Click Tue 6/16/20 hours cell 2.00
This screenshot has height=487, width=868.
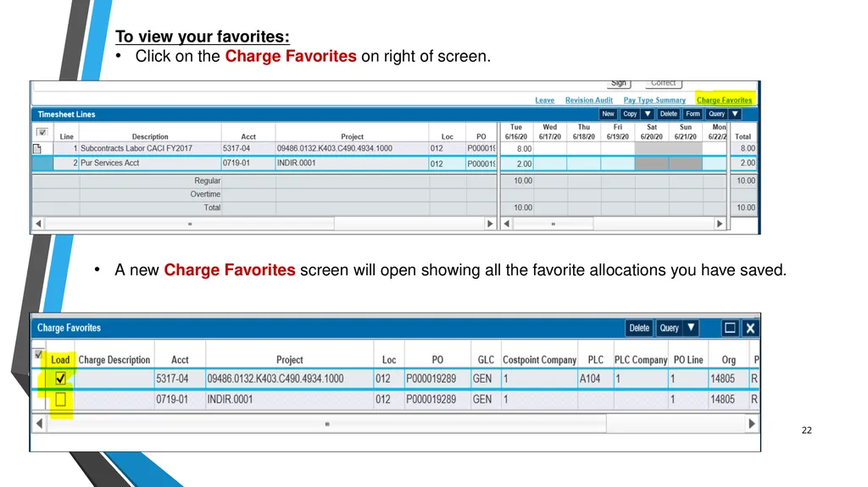[516, 163]
